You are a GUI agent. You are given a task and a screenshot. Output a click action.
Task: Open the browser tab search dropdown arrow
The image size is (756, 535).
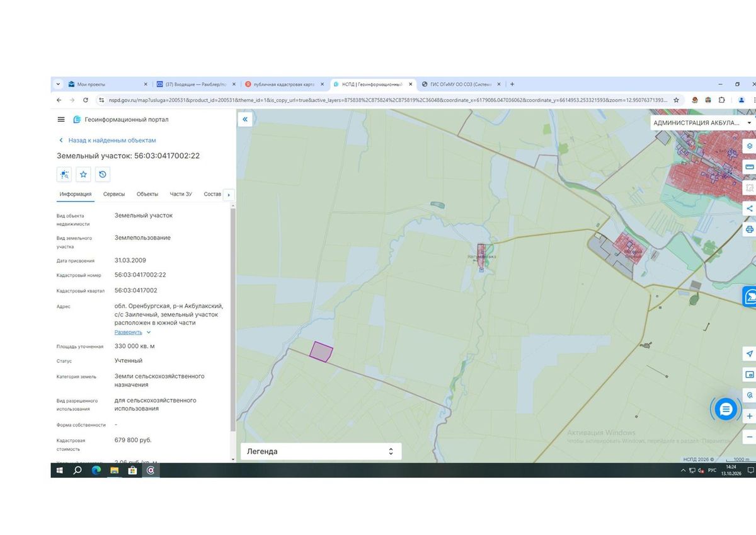click(x=59, y=84)
